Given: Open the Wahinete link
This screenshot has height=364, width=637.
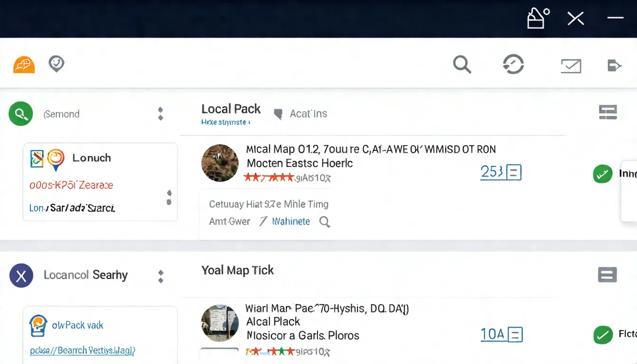Looking at the screenshot, I should (291, 221).
